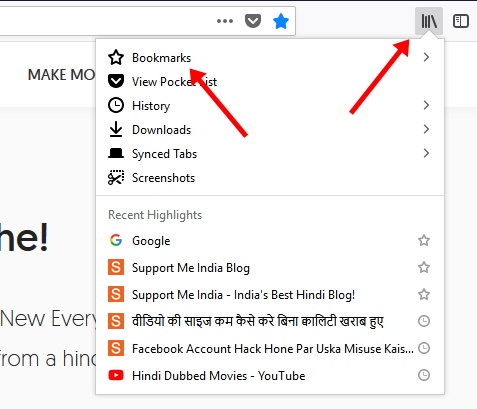Expand the Bookmarks submenu chevron

click(426, 57)
